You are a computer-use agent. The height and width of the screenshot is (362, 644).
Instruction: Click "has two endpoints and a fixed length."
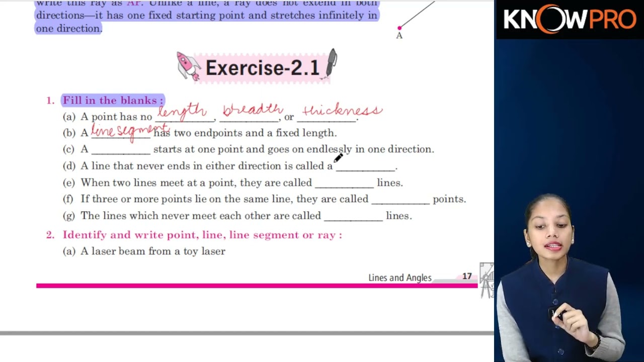(x=245, y=133)
